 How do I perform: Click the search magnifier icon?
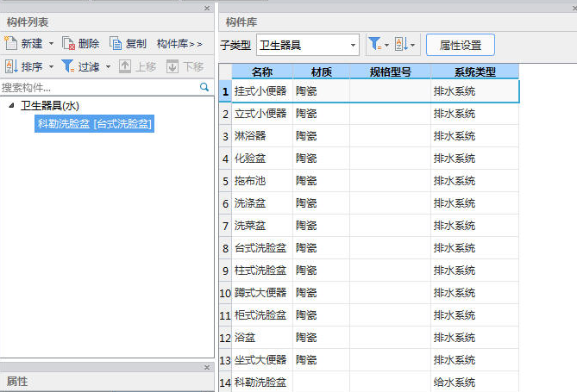point(204,87)
